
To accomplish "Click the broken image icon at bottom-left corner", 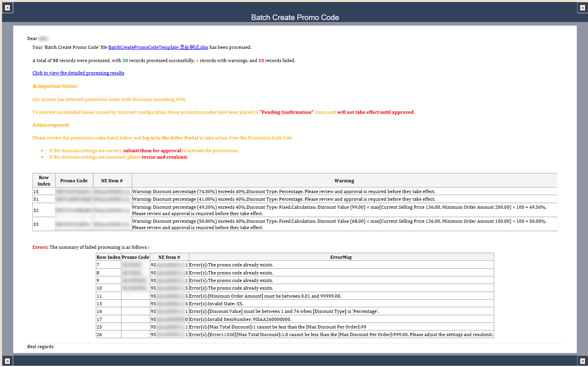I will pyautogui.click(x=7, y=361).
